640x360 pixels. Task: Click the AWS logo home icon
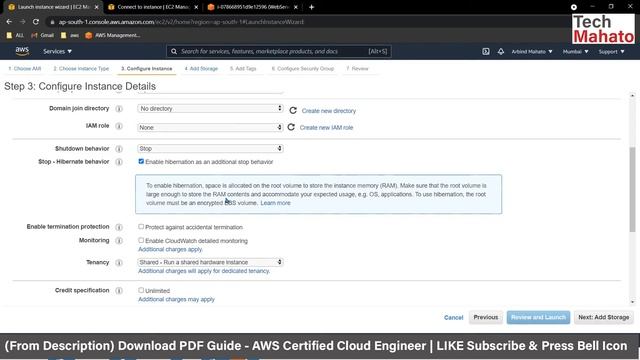22,51
